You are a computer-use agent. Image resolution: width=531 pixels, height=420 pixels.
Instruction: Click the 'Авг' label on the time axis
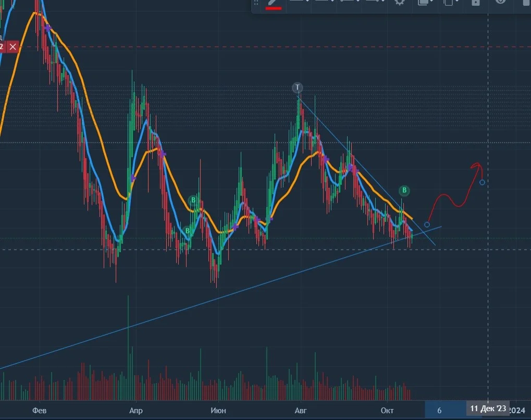point(301,411)
